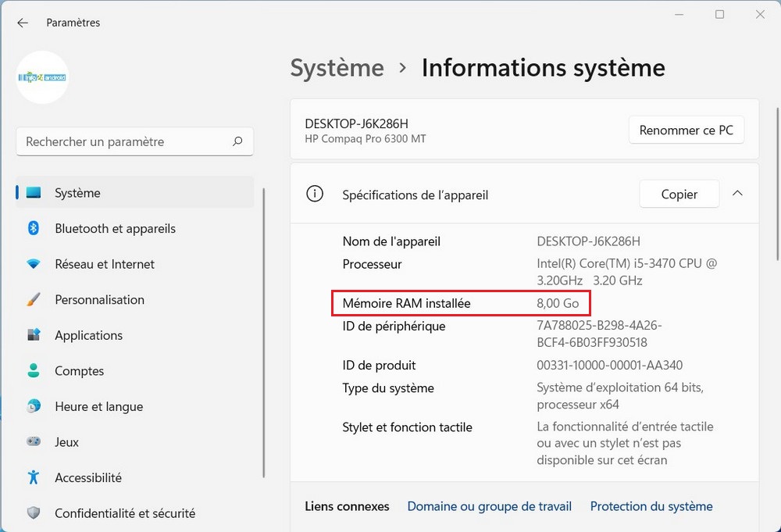The height and width of the screenshot is (532, 781).
Task: Click the Système breadcrumb link
Action: (x=337, y=68)
